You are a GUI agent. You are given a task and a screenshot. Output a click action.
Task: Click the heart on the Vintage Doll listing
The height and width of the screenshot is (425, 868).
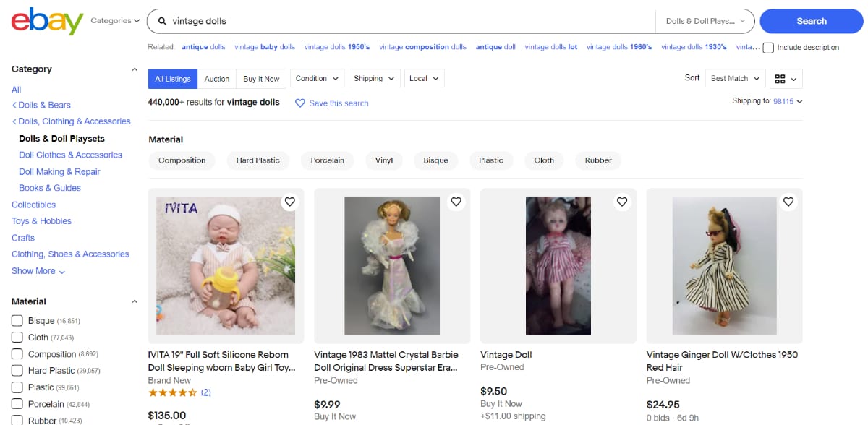click(622, 202)
